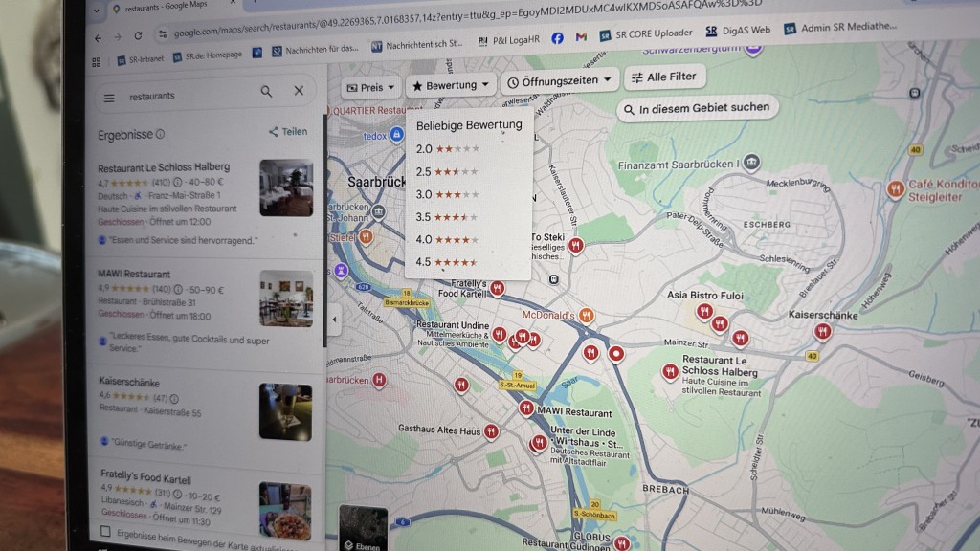The image size is (980, 551).
Task: Open Alle Filter button
Action: point(664,77)
